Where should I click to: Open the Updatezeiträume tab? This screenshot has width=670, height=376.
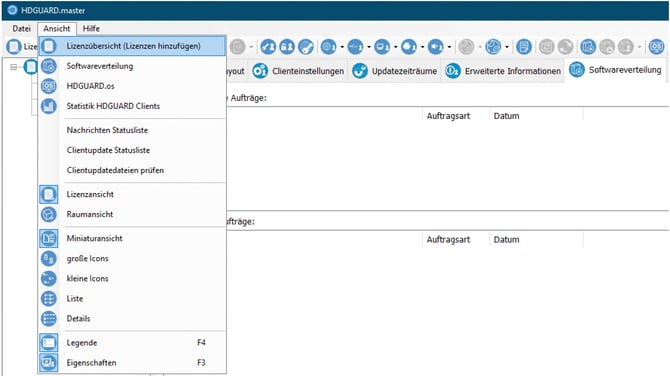coord(395,71)
